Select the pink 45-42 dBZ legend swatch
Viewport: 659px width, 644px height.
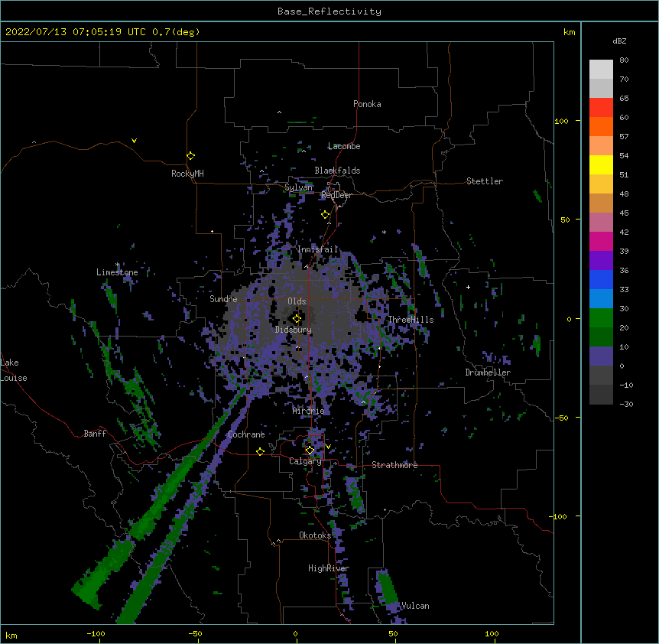click(x=601, y=223)
